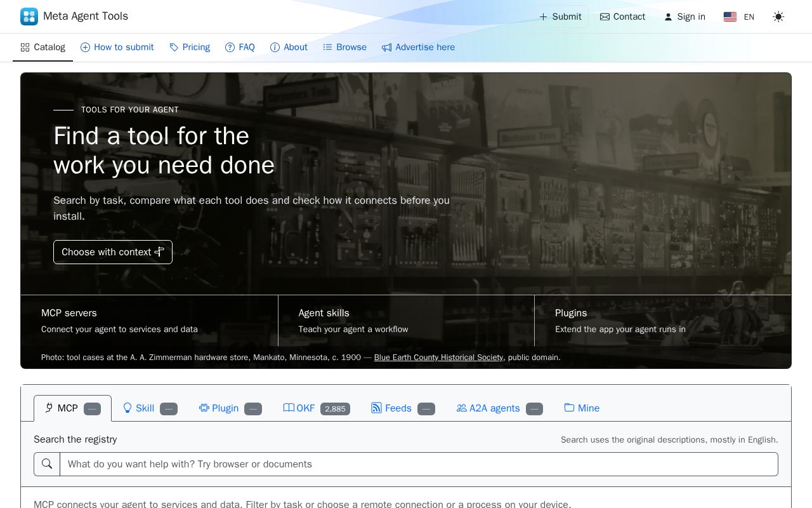
Task: Click Advertise here link
Action: pos(418,47)
